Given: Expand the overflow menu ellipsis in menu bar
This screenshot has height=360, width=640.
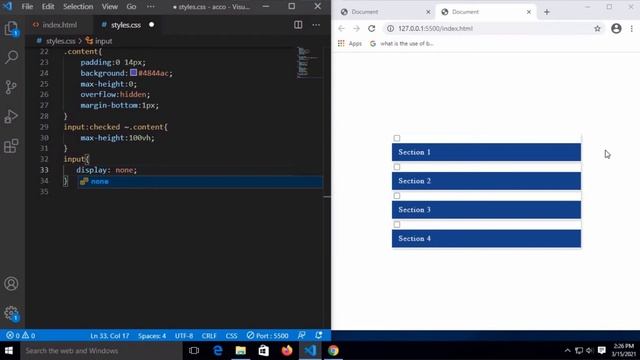Looking at the screenshot, I should click(151, 7).
